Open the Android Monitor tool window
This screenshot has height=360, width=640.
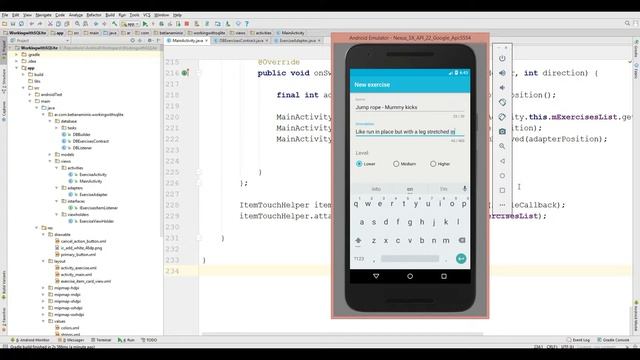pyautogui.click(x=30, y=340)
